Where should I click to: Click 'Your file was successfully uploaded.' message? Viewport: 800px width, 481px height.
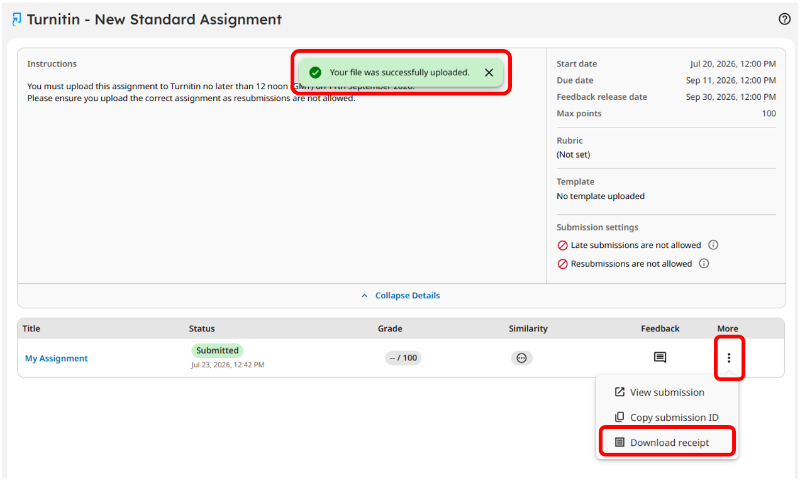point(399,72)
